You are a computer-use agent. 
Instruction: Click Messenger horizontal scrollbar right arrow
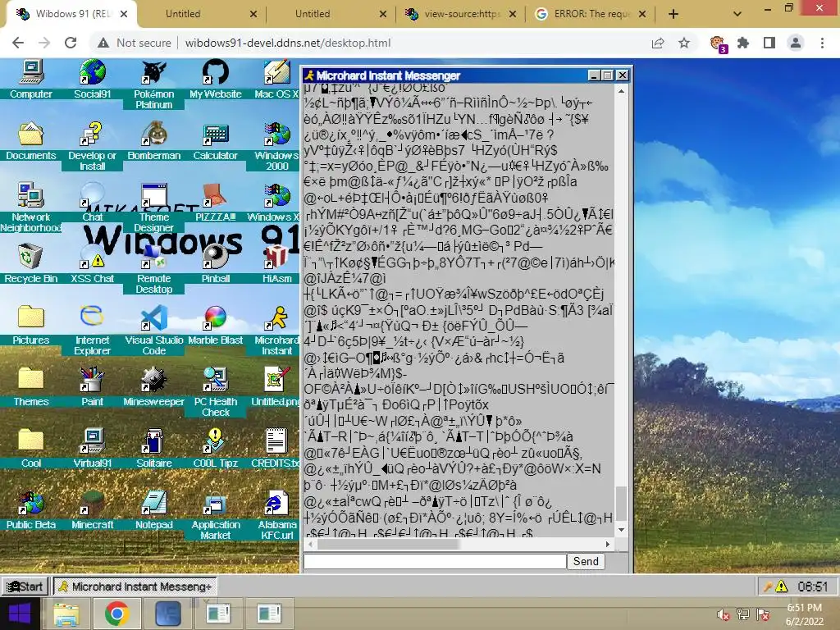pyautogui.click(x=608, y=544)
